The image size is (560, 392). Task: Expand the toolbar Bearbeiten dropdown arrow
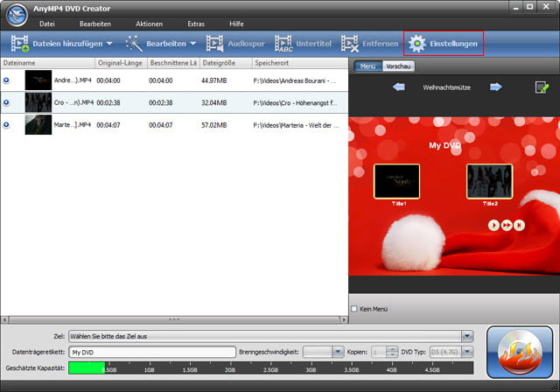coord(192,44)
